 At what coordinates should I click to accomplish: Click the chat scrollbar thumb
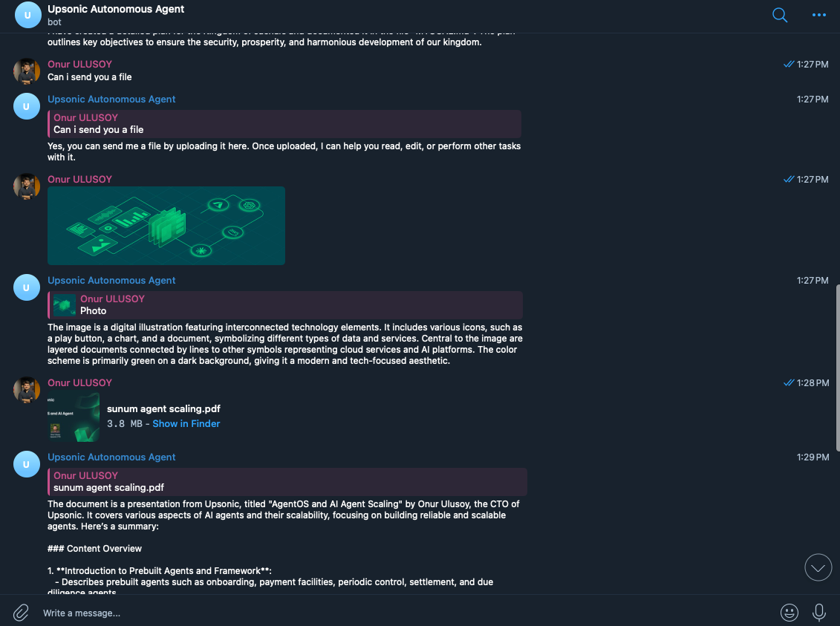click(x=837, y=368)
